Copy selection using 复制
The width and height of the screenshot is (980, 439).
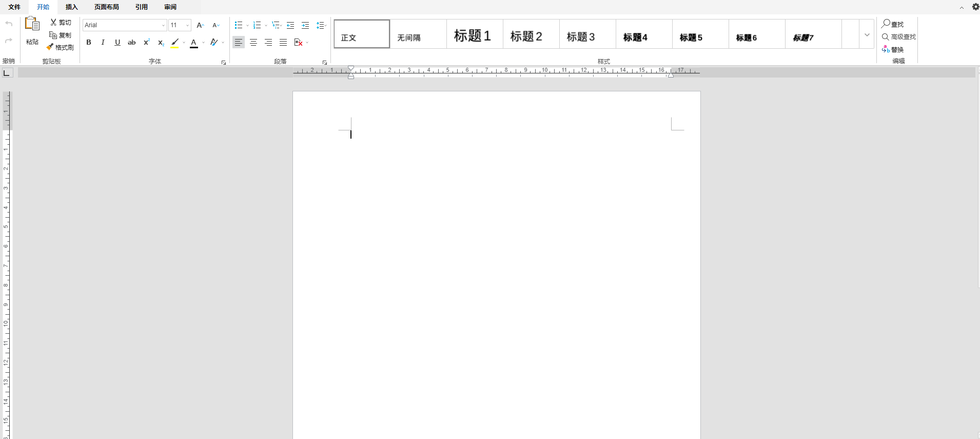click(x=61, y=35)
